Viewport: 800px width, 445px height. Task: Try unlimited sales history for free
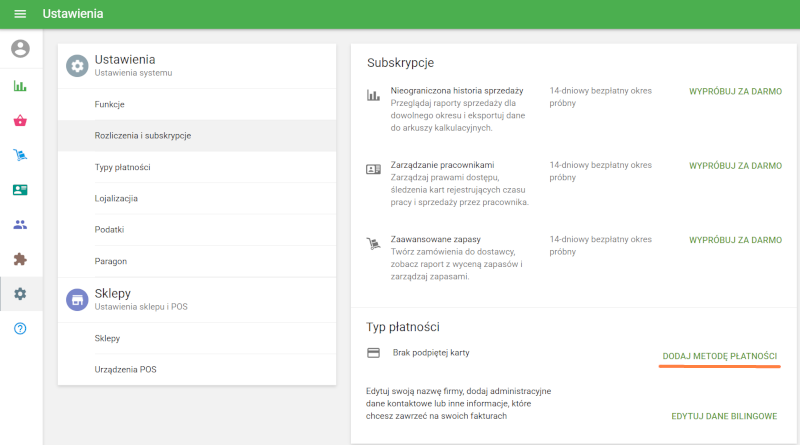point(735,91)
